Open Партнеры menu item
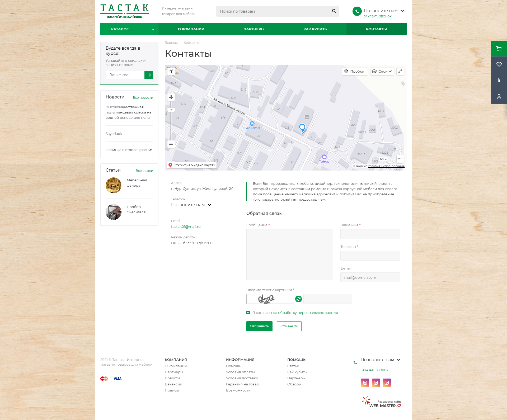This screenshot has width=507, height=420. [x=254, y=29]
